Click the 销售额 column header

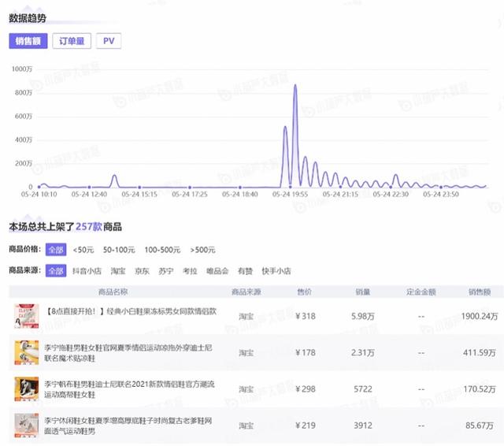point(480,292)
